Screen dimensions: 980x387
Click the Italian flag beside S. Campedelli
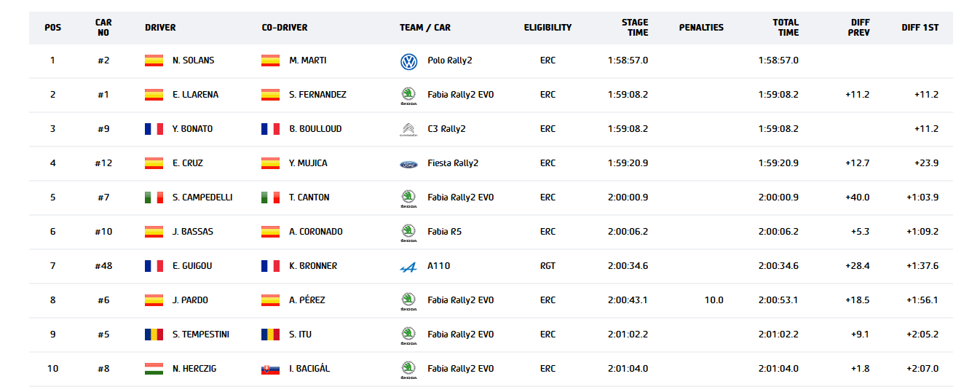[154, 198]
